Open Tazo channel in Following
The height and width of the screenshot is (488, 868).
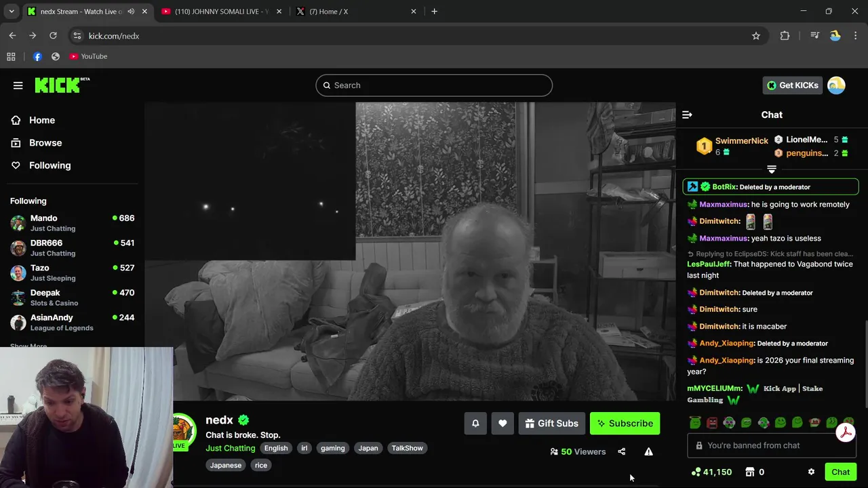tap(73, 272)
